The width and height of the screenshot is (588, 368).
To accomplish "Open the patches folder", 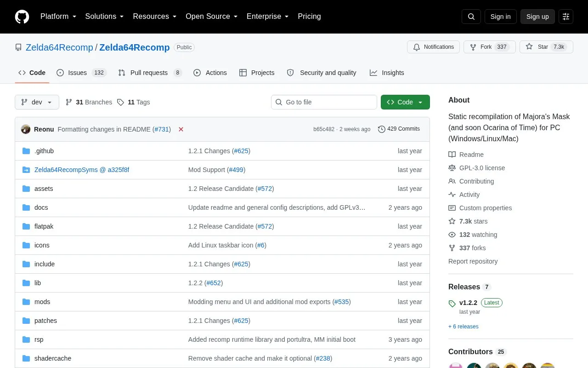I will 45,321.
